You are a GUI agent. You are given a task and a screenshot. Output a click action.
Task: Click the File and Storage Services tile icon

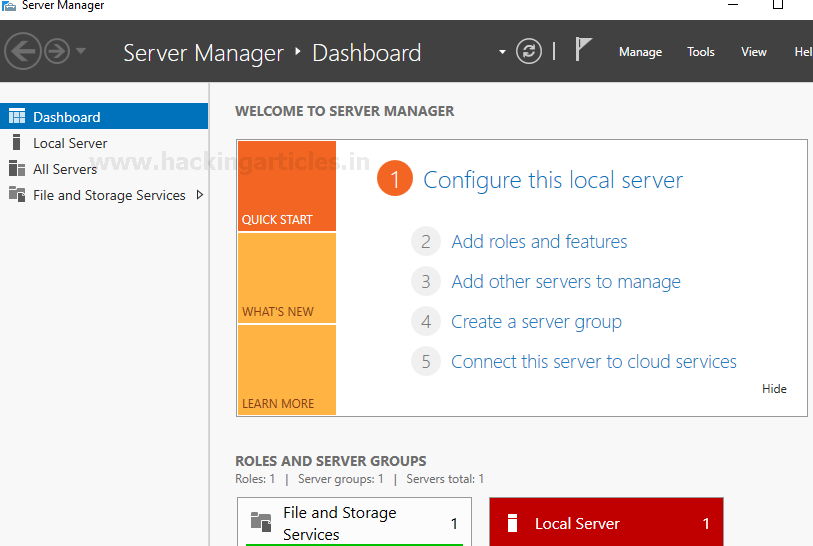[261, 522]
